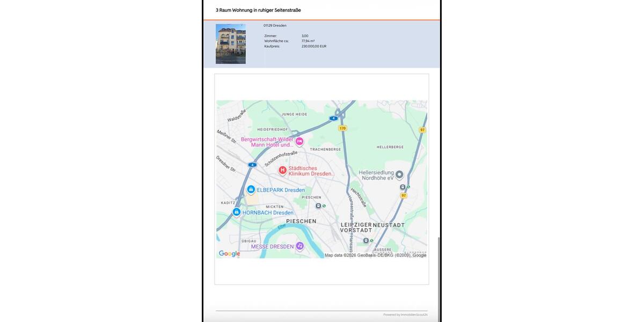Click the '01129 Dresden' address text
Screen dimensions: 644x322
click(x=275, y=25)
